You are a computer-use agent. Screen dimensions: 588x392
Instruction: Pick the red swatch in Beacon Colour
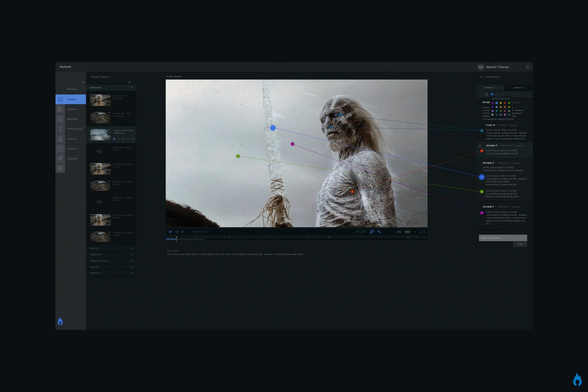(x=505, y=103)
